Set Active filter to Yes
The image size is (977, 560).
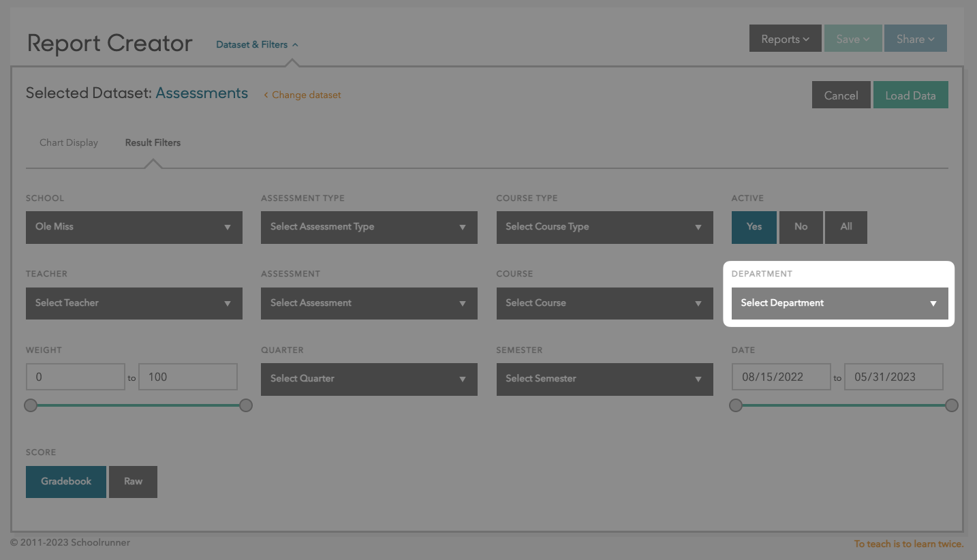coord(754,227)
